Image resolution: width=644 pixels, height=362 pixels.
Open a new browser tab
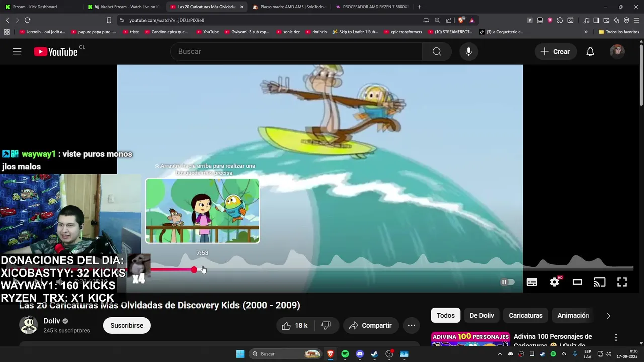click(x=419, y=7)
